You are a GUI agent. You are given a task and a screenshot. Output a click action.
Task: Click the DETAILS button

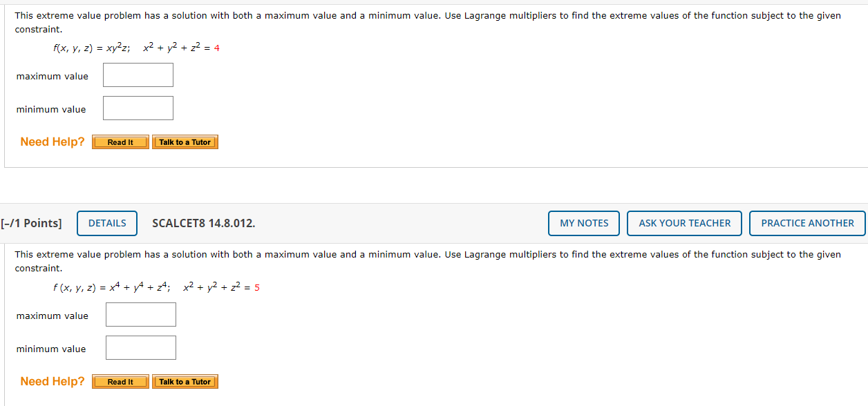(x=106, y=223)
